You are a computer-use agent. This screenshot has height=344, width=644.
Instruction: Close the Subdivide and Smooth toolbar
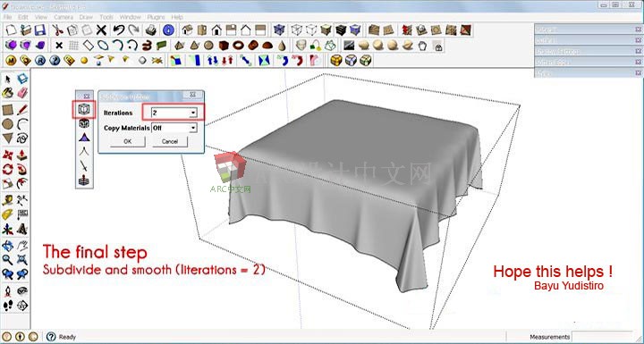(86, 96)
